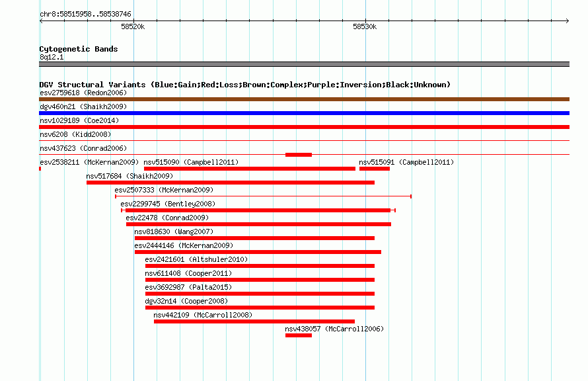Click the nsv517684 (Shaikh2009) label
Viewport: 588px width, 381px height.
(129, 176)
